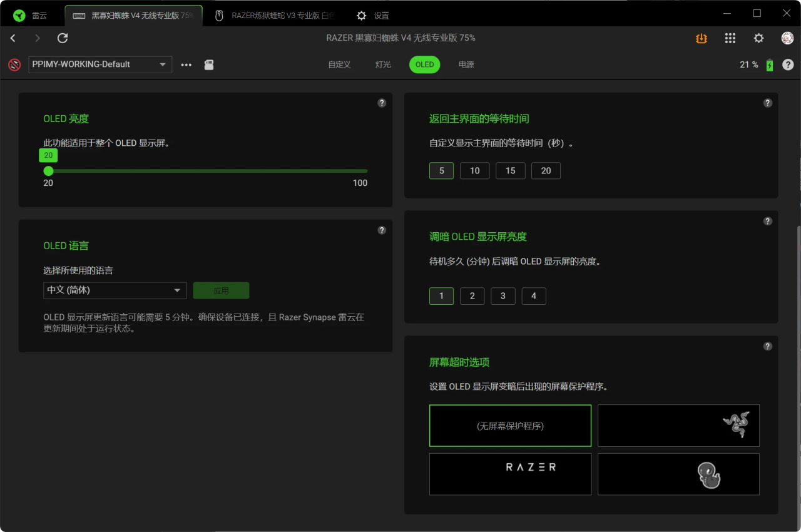Select the RAZER text logo screensaver
Image resolution: width=801 pixels, height=532 pixels.
[x=510, y=474]
